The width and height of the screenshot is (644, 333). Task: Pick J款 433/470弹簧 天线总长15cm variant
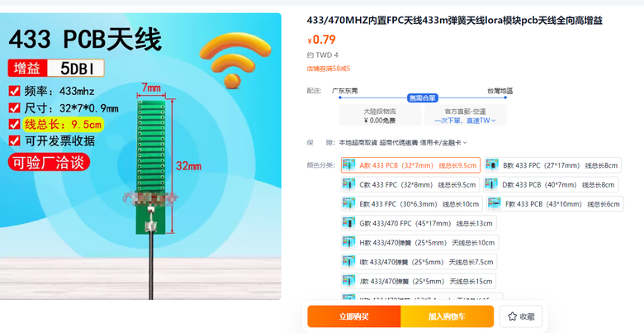(x=419, y=281)
